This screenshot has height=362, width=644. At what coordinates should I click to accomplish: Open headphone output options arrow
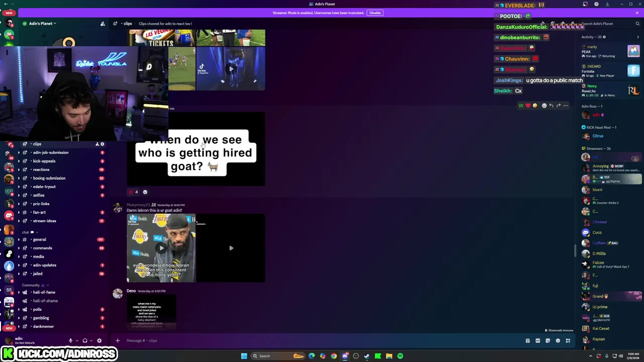point(91,341)
